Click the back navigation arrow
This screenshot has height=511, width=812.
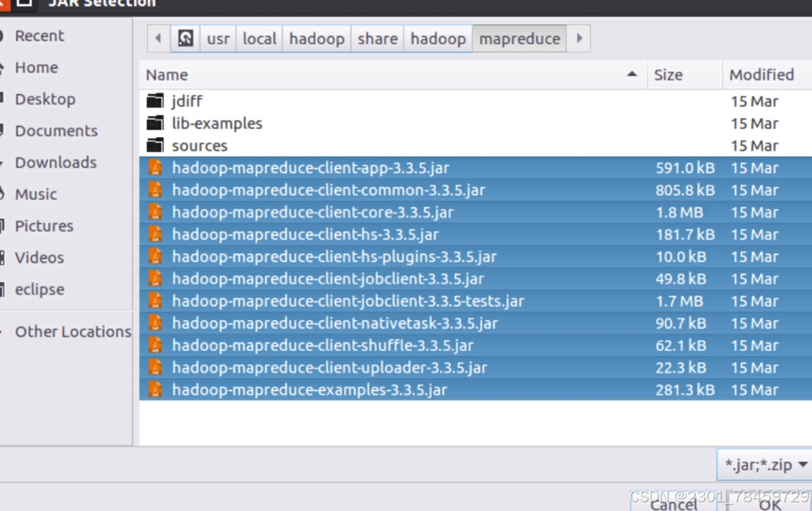click(157, 37)
